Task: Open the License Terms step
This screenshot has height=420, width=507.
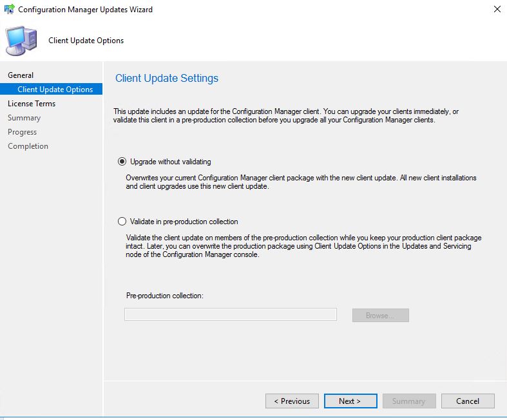Action: [x=32, y=104]
